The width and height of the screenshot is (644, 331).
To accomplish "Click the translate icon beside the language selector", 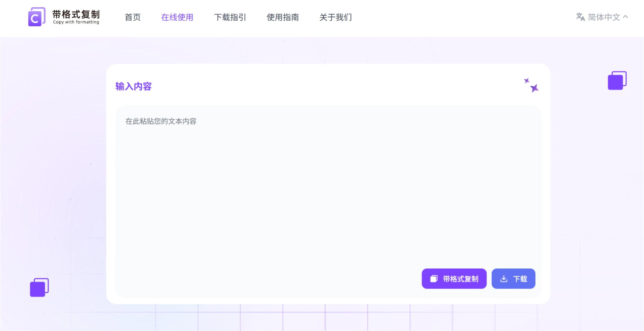I will (x=580, y=17).
